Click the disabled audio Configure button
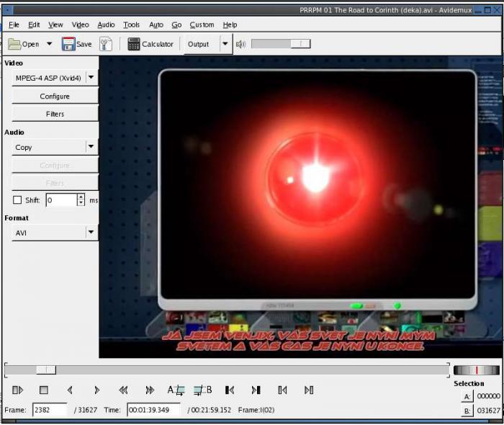504x425 pixels. click(55, 165)
